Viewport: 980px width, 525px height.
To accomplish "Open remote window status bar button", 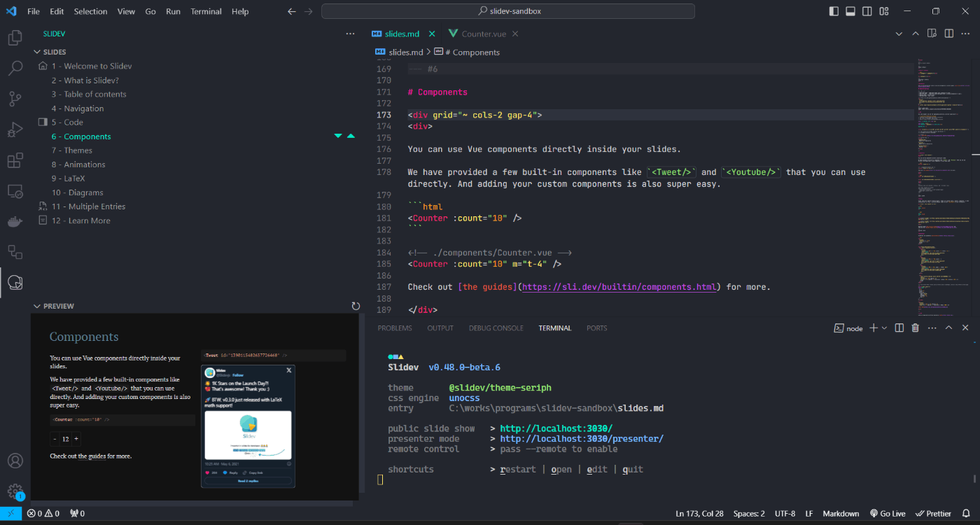I will point(11,513).
